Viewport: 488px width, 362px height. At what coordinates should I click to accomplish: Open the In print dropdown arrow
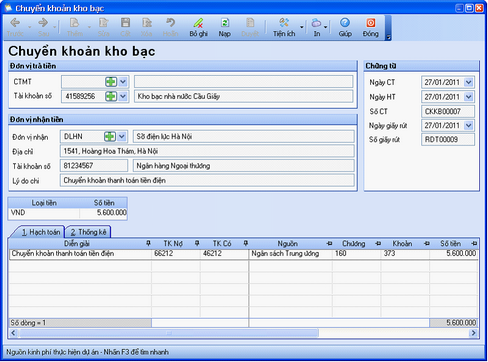click(x=326, y=27)
